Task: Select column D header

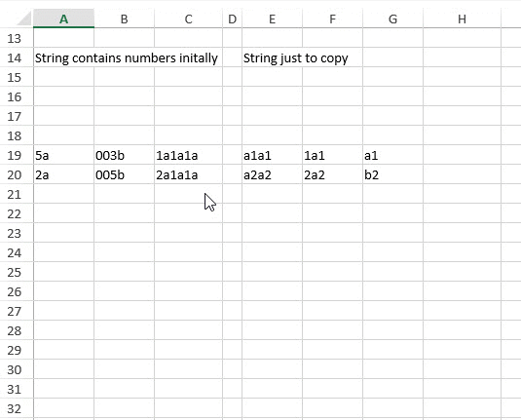Action: pyautogui.click(x=232, y=19)
